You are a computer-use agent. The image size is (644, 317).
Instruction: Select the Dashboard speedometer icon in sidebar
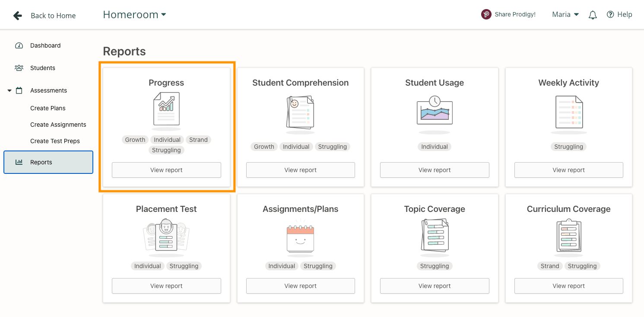pos(19,45)
